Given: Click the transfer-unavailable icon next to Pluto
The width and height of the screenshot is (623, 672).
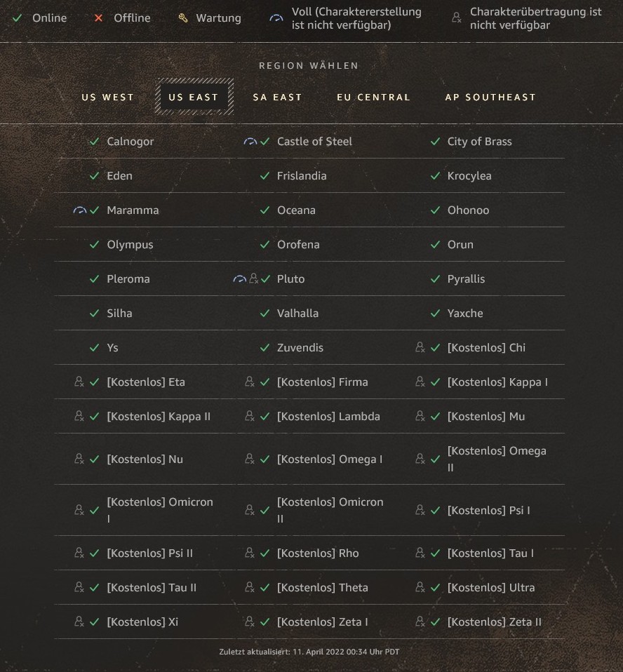Looking at the screenshot, I should tap(253, 279).
